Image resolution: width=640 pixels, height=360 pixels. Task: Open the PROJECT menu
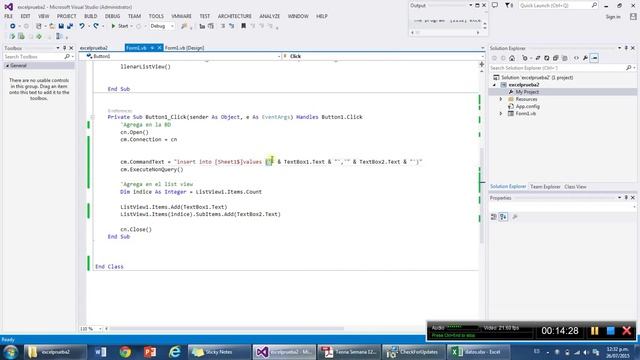pos(67,16)
